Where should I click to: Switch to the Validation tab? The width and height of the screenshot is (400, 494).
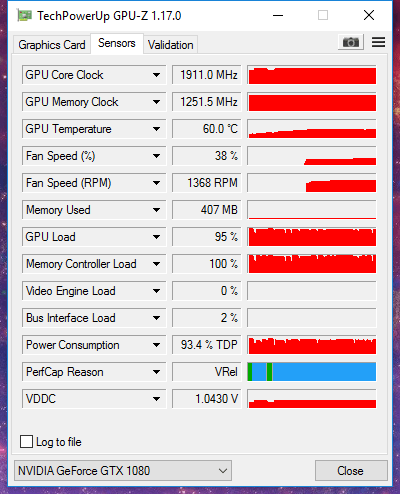tap(171, 45)
